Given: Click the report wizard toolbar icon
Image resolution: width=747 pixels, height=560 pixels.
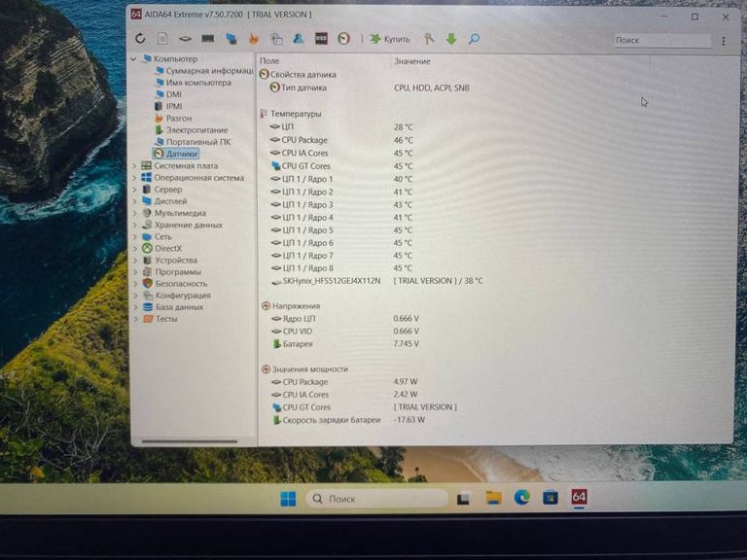Looking at the screenshot, I should point(276,39).
